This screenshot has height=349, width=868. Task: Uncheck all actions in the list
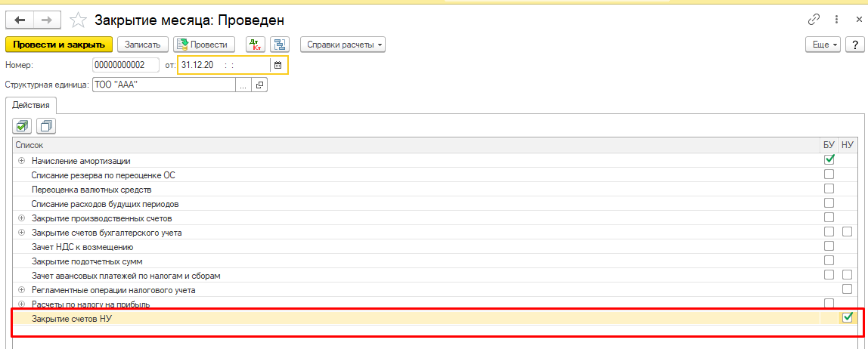pos(47,126)
